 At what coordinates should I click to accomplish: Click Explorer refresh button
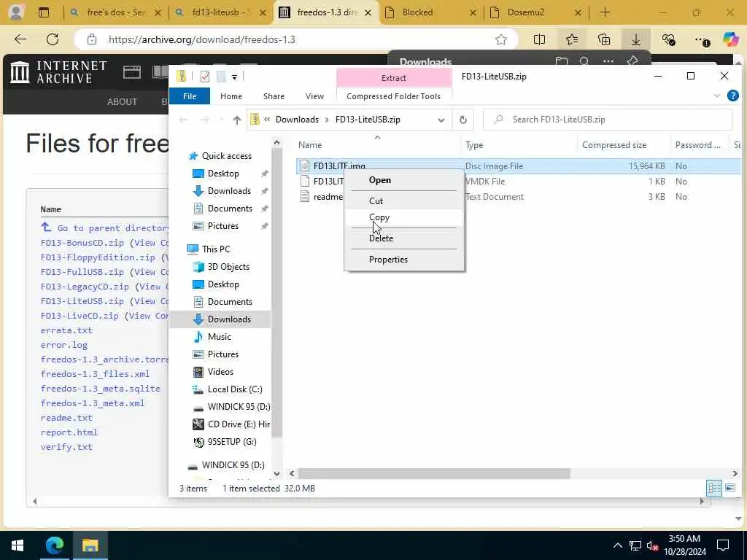tap(463, 120)
